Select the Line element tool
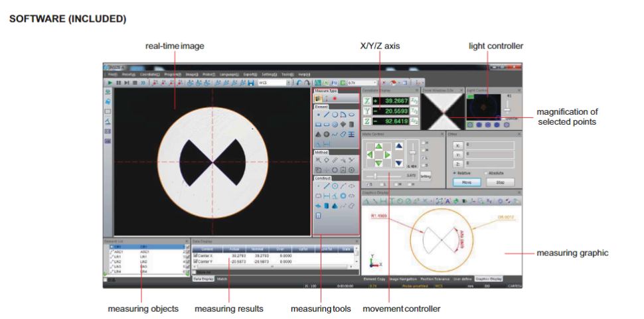The width and height of the screenshot is (644, 319). coord(327,115)
